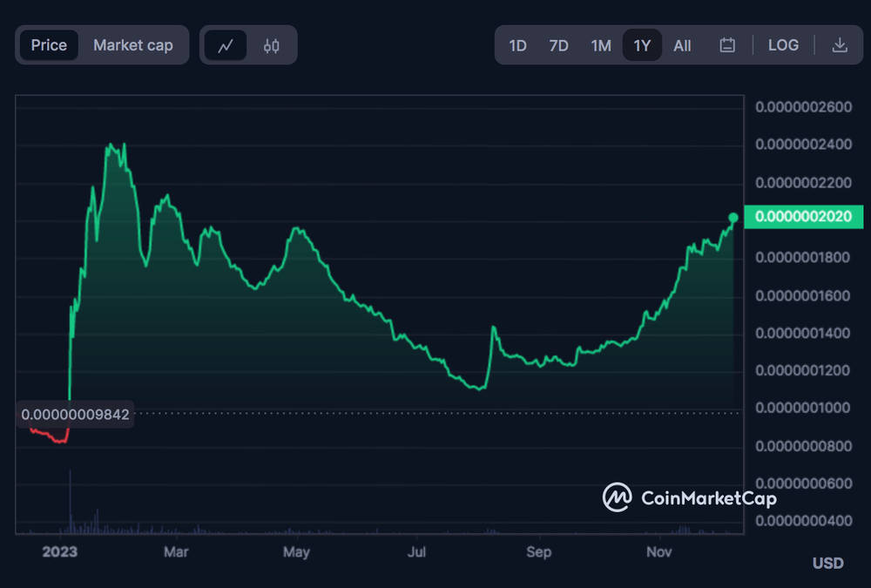Open the calendar date range picker
The height and width of the screenshot is (588, 871).
click(x=727, y=45)
